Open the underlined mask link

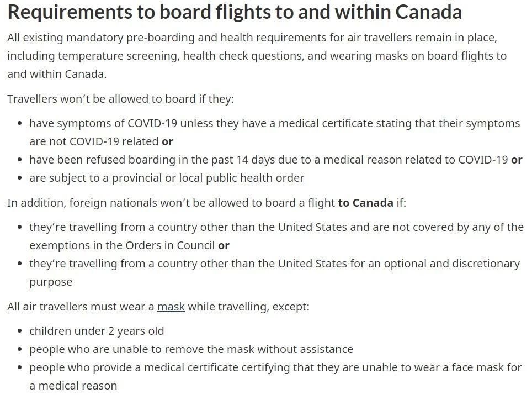coord(171,307)
